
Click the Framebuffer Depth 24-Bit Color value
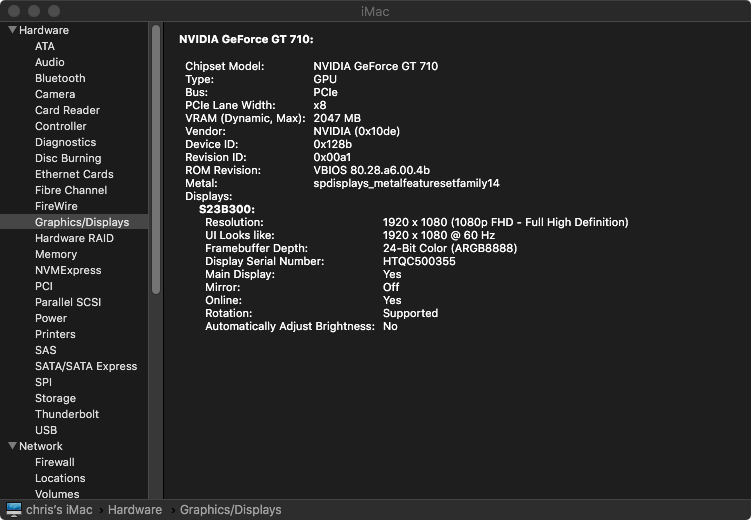[x=450, y=248]
